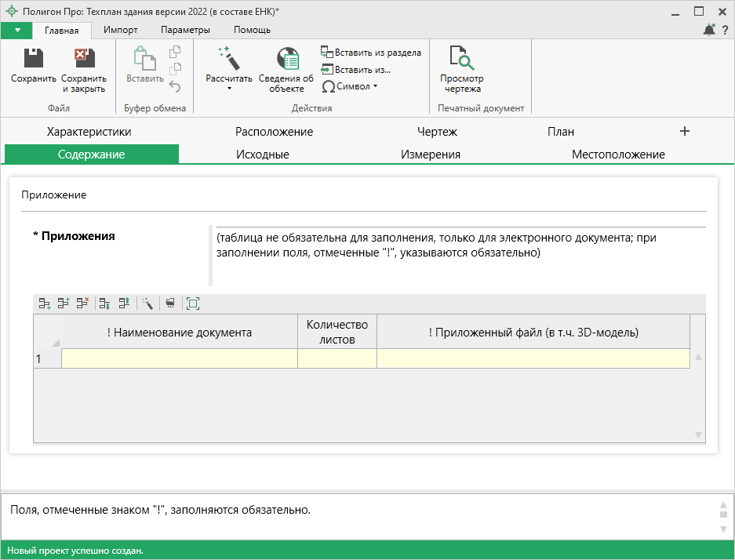Click Вставить из раздела button
Screen dimensions: 735x560
[371, 53]
